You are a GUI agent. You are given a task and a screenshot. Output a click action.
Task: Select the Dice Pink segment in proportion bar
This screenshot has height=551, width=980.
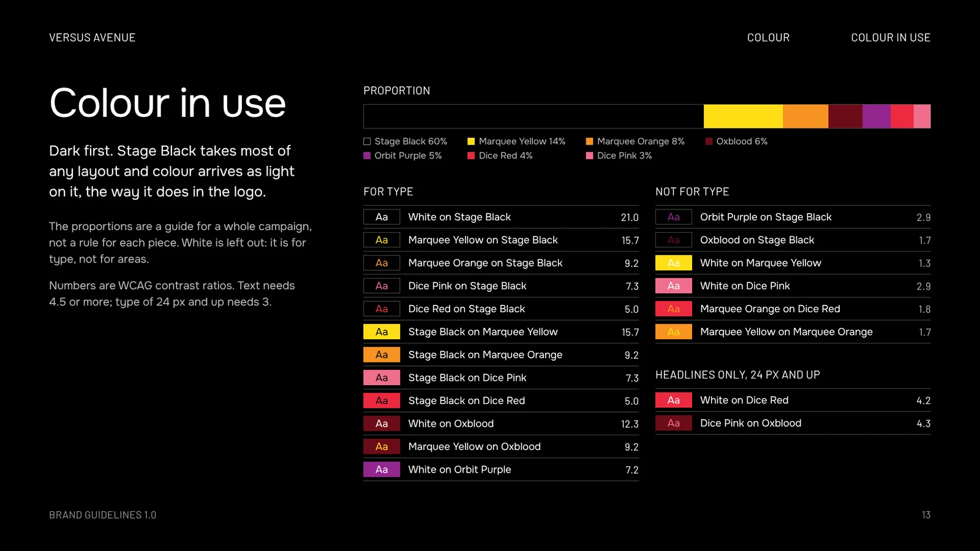922,116
